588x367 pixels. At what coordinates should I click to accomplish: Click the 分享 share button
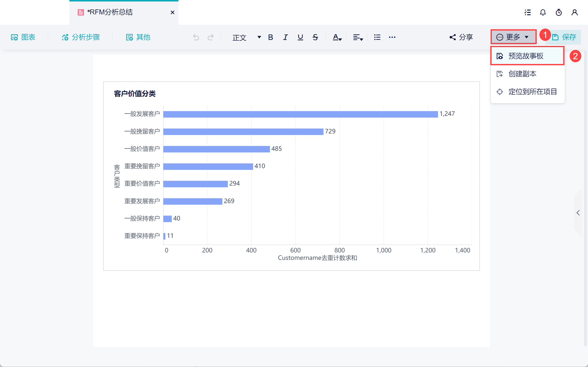(x=461, y=37)
